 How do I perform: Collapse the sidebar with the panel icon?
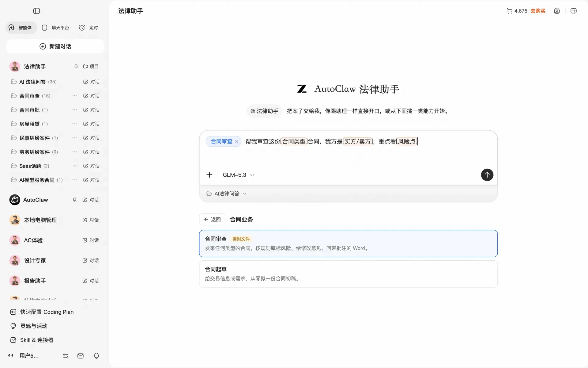pos(36,11)
